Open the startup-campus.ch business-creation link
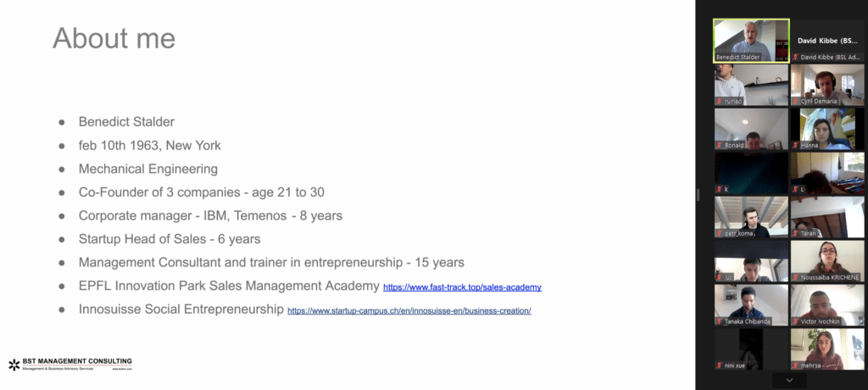Viewport: 868px width, 390px height. click(x=409, y=311)
